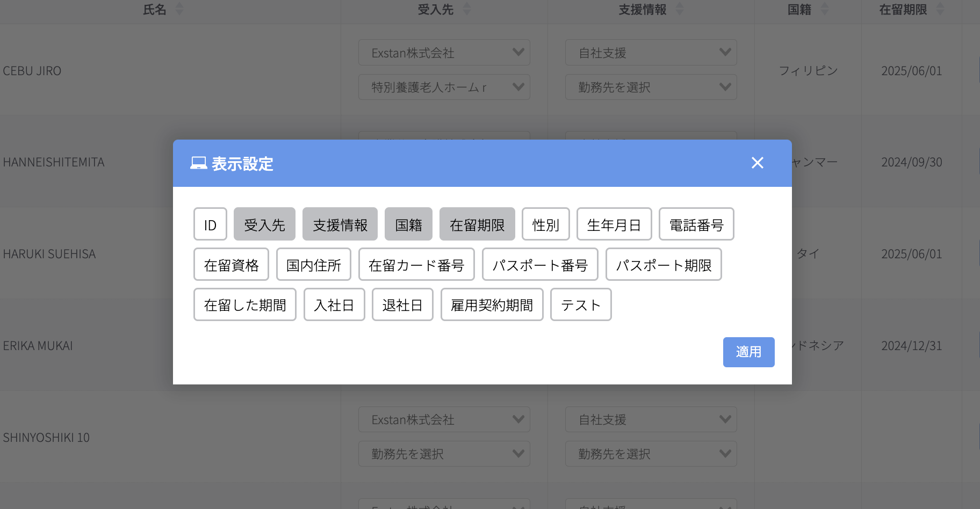Viewport: 980px width, 509px height.
Task: Enable the 生年月日 column chip
Action: tap(614, 224)
